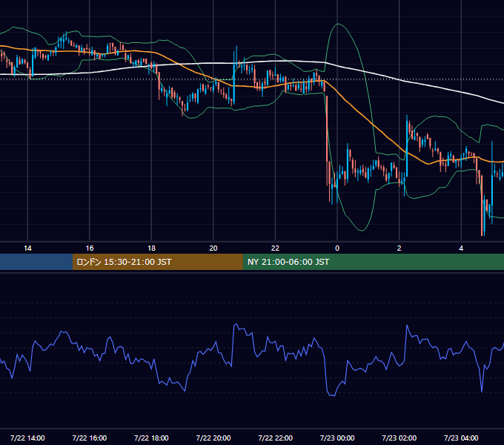Click the '7/22 20:00' indicator axis label
The image size is (504, 445).
click(213, 438)
